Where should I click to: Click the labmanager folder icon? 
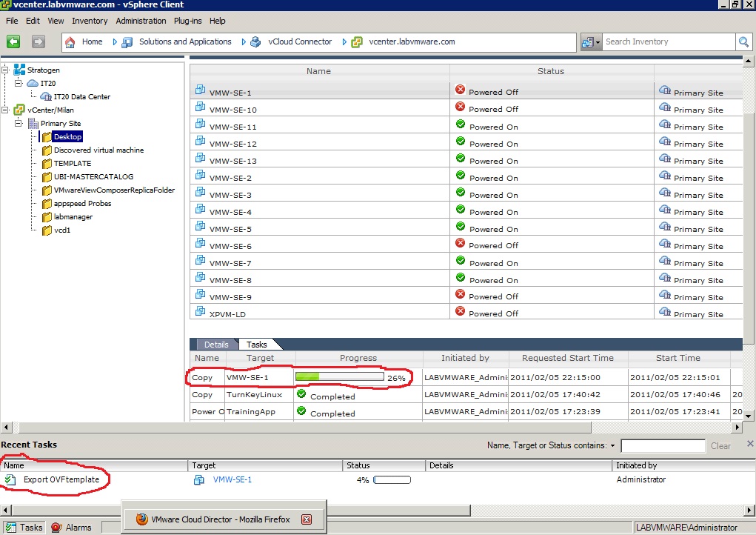pyautogui.click(x=47, y=217)
